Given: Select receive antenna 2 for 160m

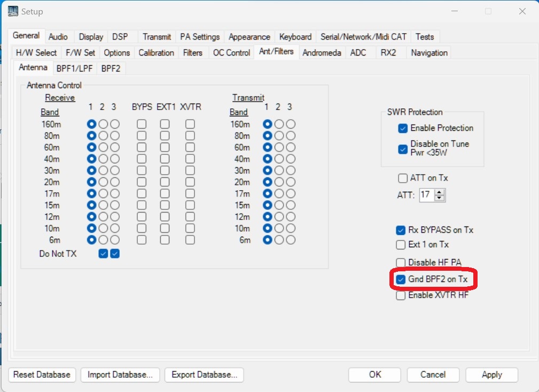Looking at the screenshot, I should pyautogui.click(x=103, y=124).
